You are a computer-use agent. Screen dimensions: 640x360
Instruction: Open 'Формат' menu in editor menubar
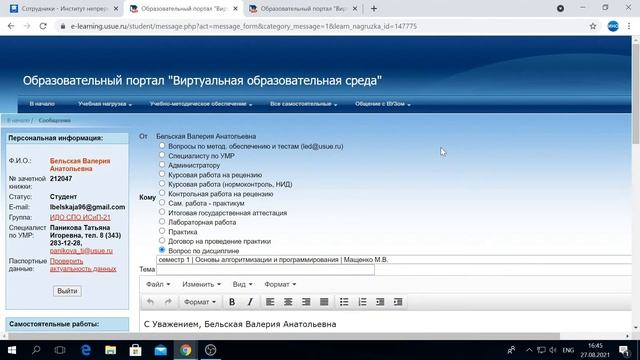point(280,284)
